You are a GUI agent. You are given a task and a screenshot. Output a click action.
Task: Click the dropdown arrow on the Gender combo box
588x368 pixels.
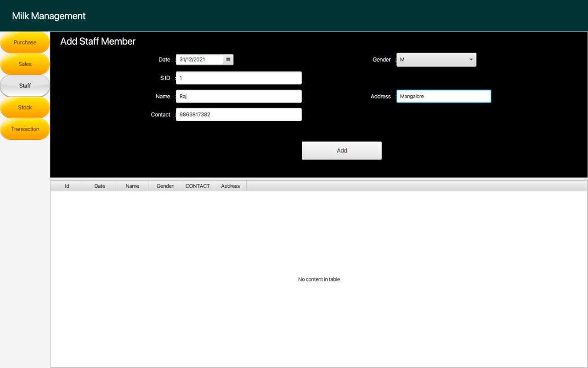[470, 59]
